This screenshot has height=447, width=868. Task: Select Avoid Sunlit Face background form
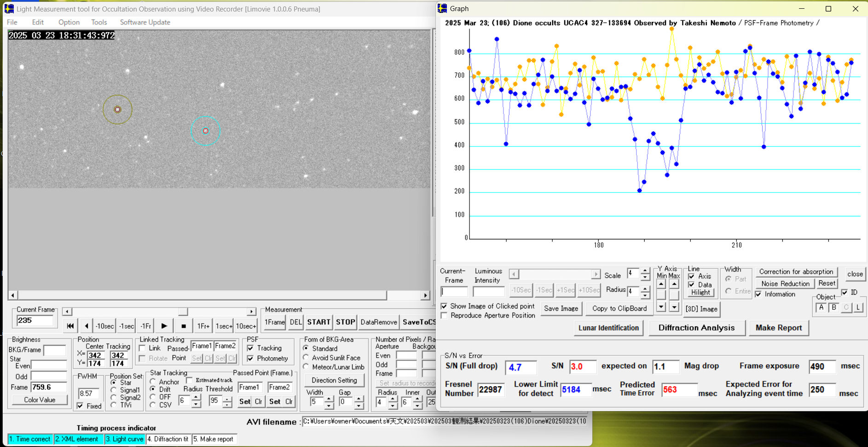point(306,358)
